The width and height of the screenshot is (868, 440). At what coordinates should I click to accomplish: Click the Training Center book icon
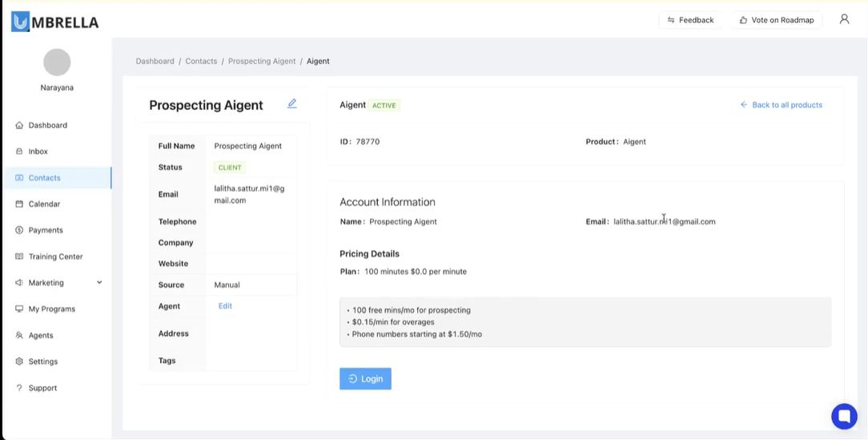pyautogui.click(x=19, y=256)
